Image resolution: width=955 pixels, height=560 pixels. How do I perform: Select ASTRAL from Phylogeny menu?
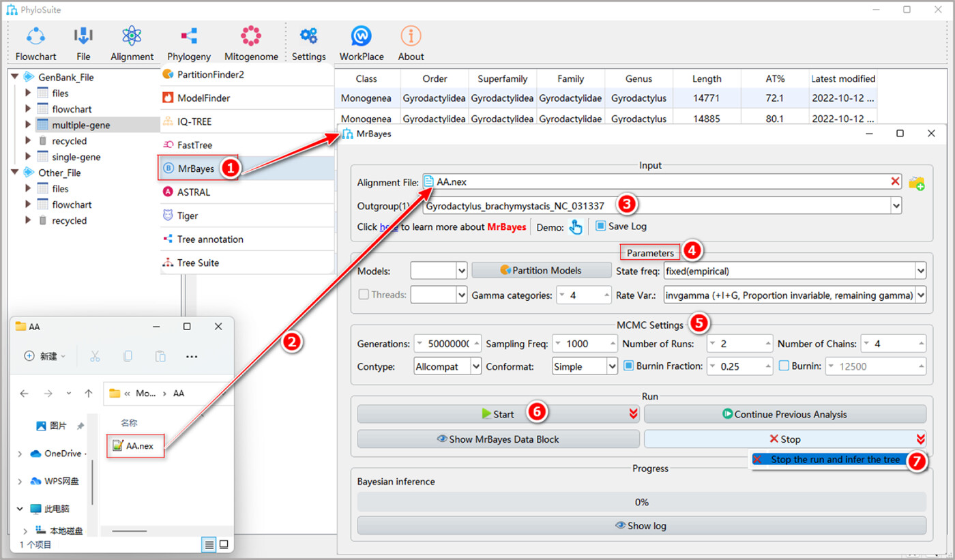click(x=247, y=192)
